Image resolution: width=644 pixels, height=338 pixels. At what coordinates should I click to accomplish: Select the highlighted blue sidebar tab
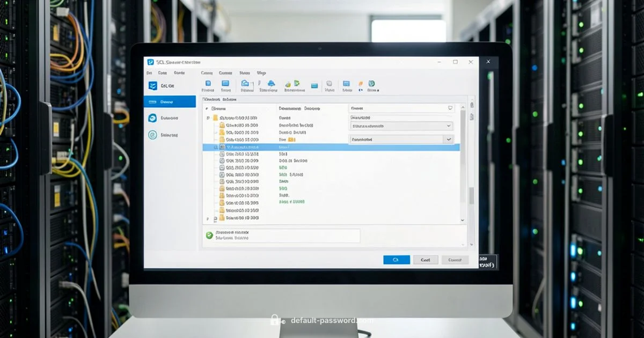tap(170, 101)
